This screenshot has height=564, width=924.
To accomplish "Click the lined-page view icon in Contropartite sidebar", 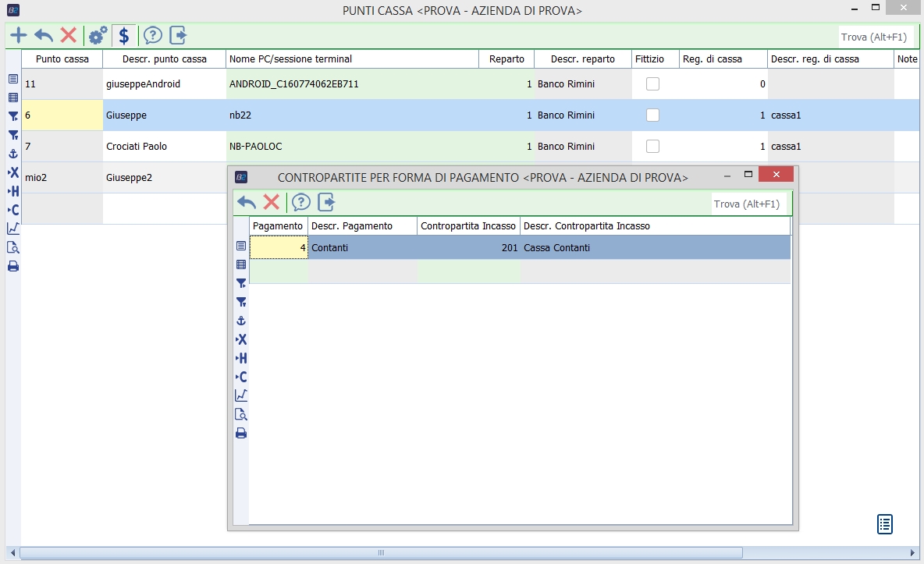I will (241, 246).
